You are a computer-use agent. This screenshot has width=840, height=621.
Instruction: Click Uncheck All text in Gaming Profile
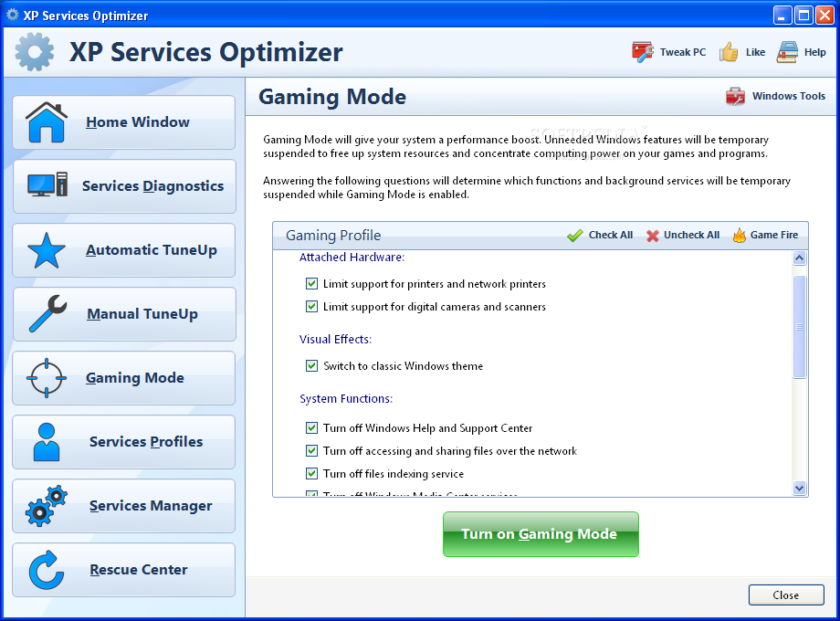pos(691,235)
